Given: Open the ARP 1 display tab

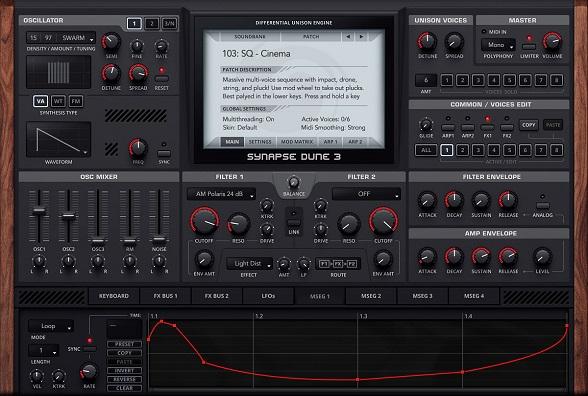Looking at the screenshot, I should (x=330, y=142).
